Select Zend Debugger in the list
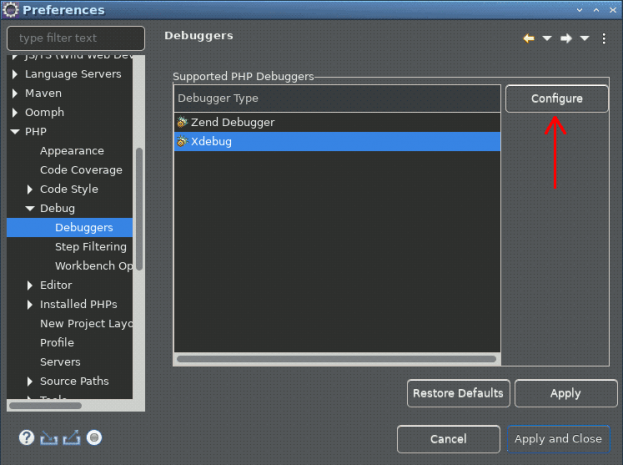The height and width of the screenshot is (465, 623). point(337,122)
